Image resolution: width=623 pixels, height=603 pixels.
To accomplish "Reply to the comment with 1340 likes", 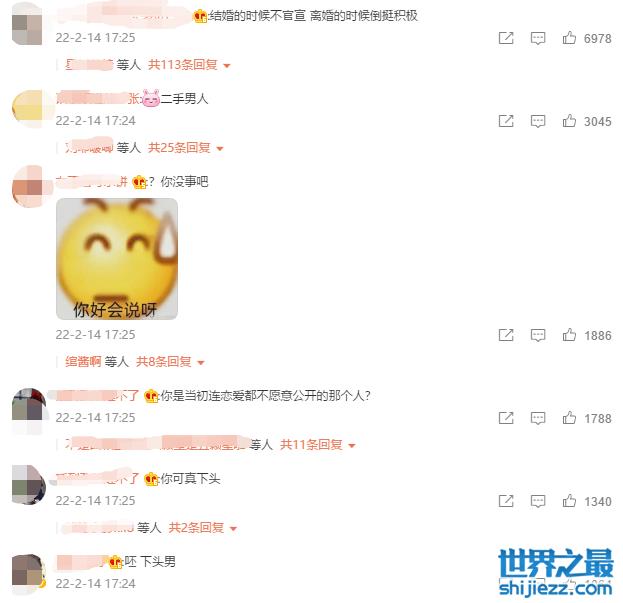I will (x=538, y=501).
